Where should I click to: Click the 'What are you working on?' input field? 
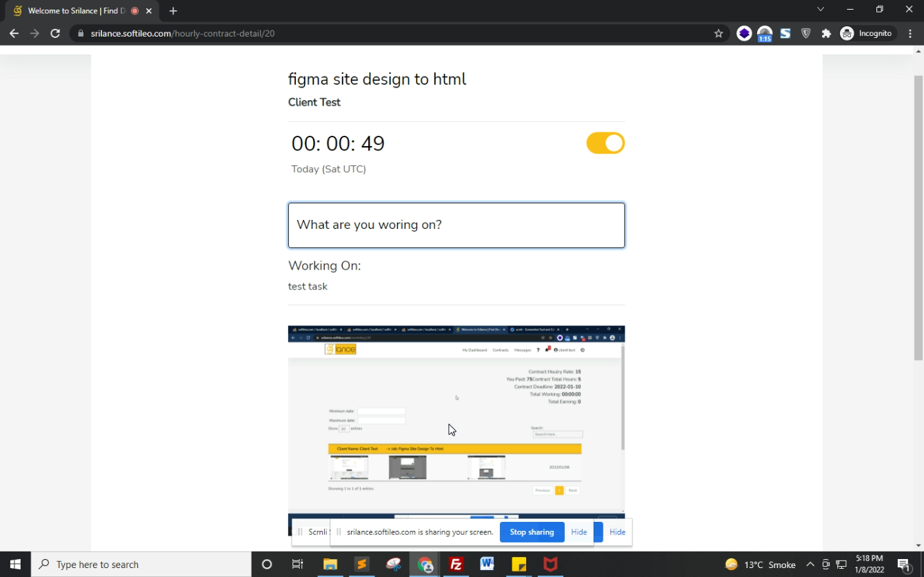coord(456,225)
